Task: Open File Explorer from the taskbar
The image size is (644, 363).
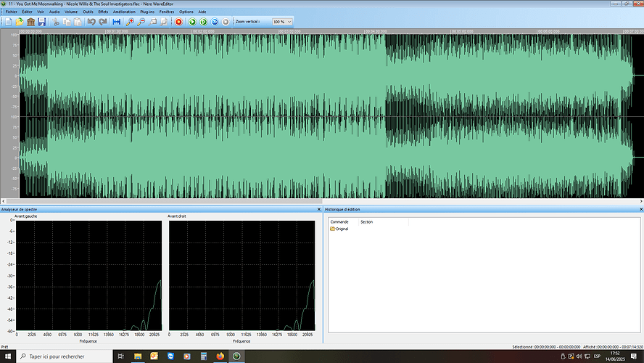Action: pos(138,356)
